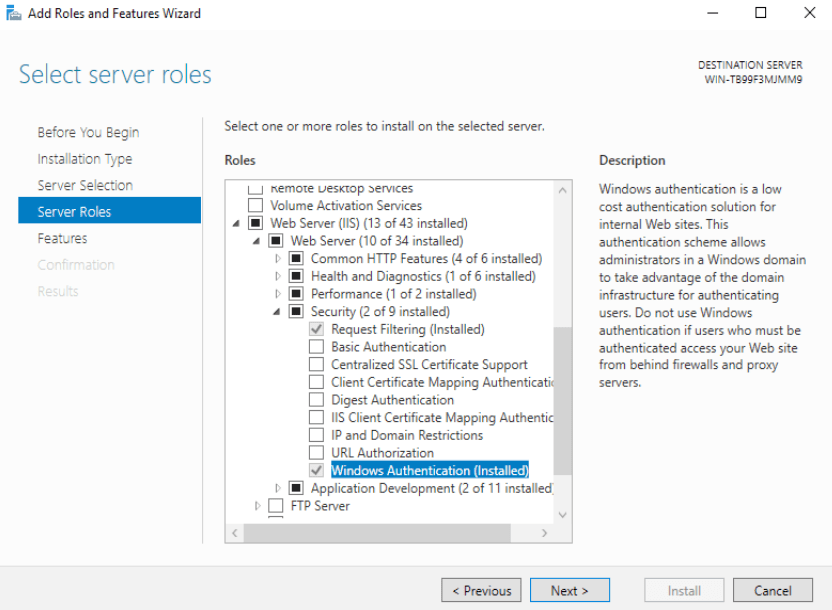Return to the Installation Type step
The height and width of the screenshot is (610, 832).
84,158
